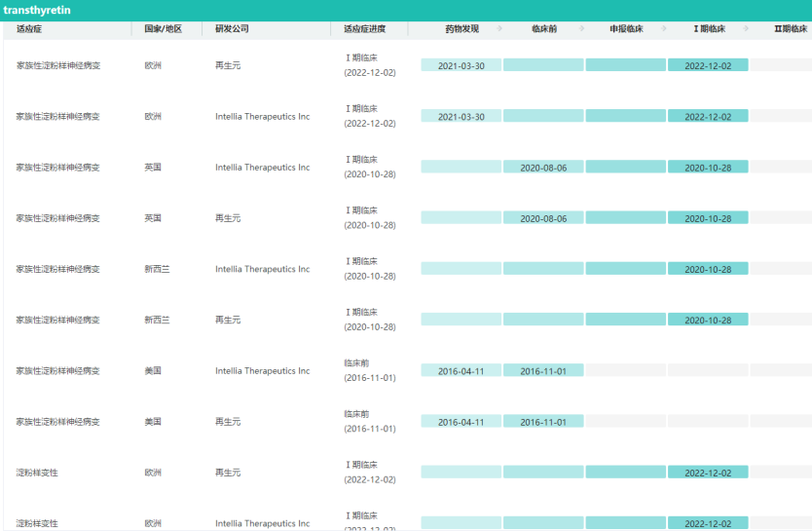
Task: Click I期临床 (2020-10-28) status in 英国 Intellia row
Action: (x=370, y=167)
